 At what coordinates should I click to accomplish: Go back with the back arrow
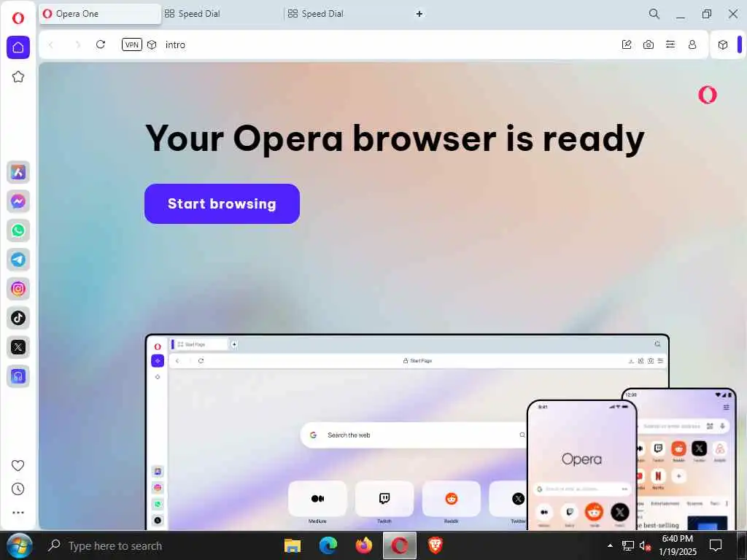tap(51, 44)
